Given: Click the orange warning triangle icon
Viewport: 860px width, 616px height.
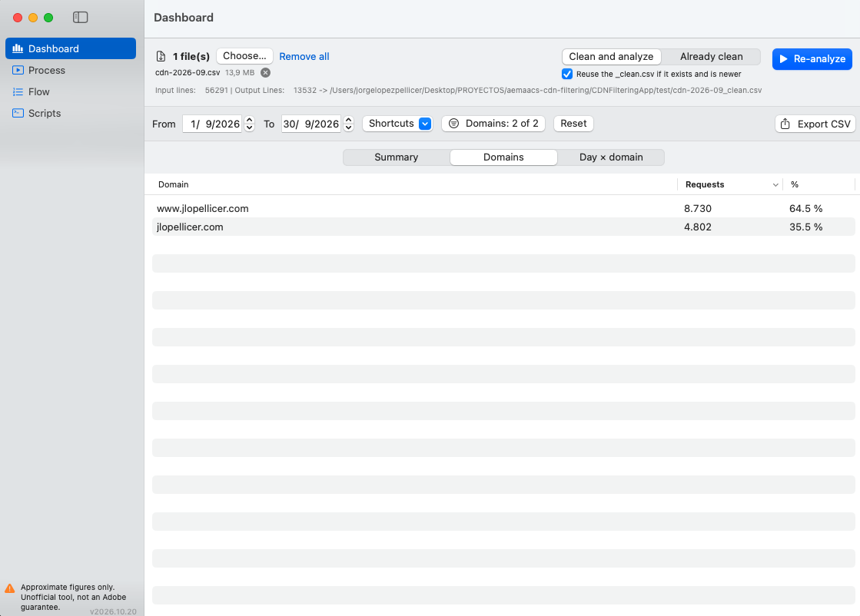Looking at the screenshot, I should tap(10, 588).
